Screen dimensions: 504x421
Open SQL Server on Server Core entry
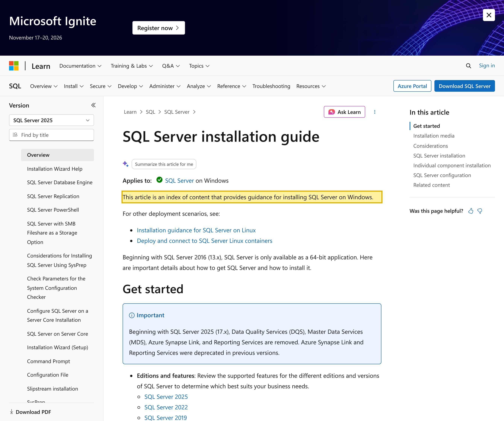tap(58, 334)
